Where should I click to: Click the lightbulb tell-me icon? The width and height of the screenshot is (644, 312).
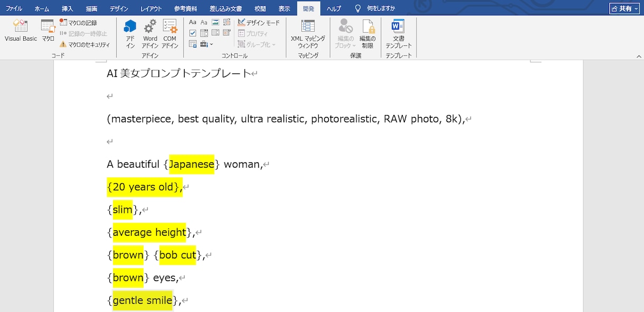coord(358,8)
